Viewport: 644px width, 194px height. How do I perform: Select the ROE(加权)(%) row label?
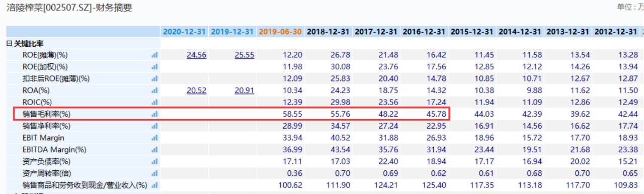(45, 67)
